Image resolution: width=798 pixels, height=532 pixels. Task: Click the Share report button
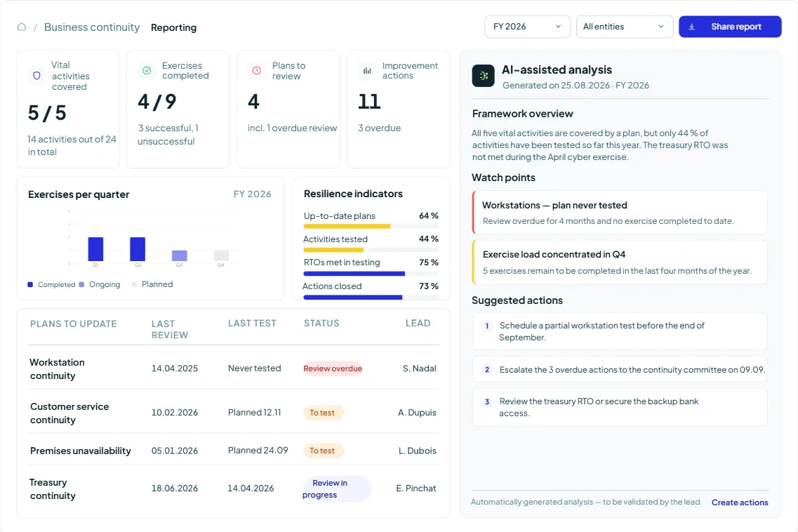click(x=730, y=27)
